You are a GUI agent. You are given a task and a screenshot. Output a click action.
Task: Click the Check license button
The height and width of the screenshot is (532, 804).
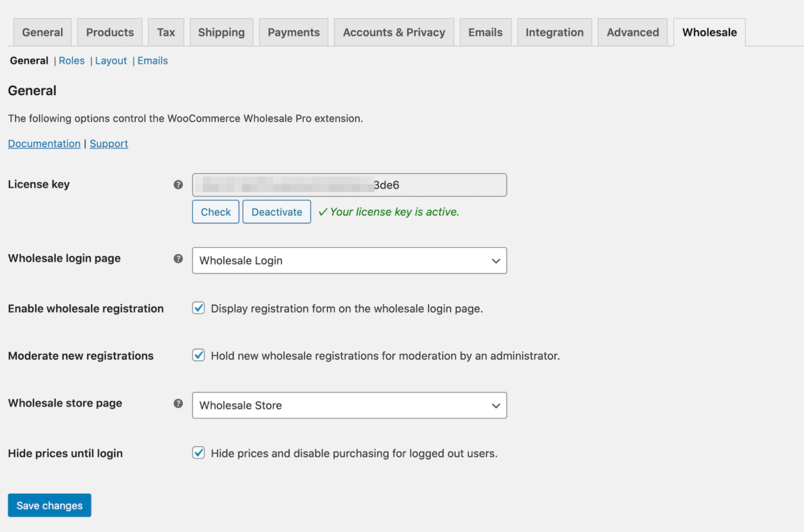(x=216, y=212)
